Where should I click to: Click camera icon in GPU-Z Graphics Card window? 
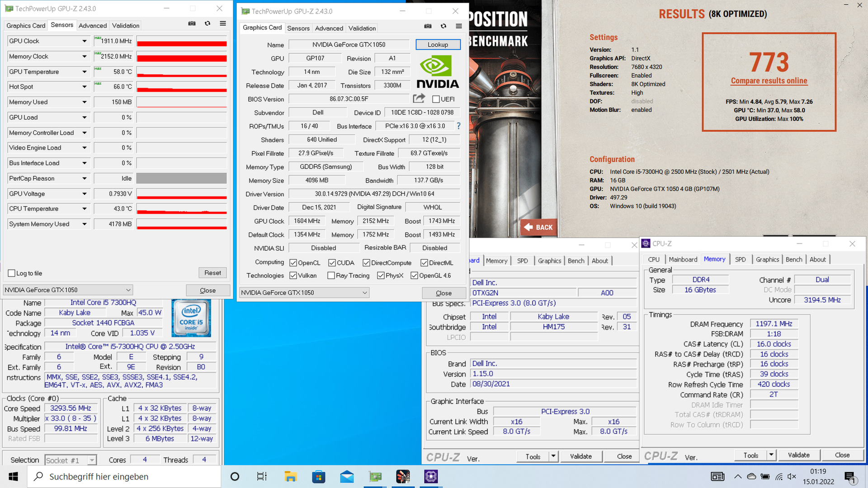(x=428, y=26)
